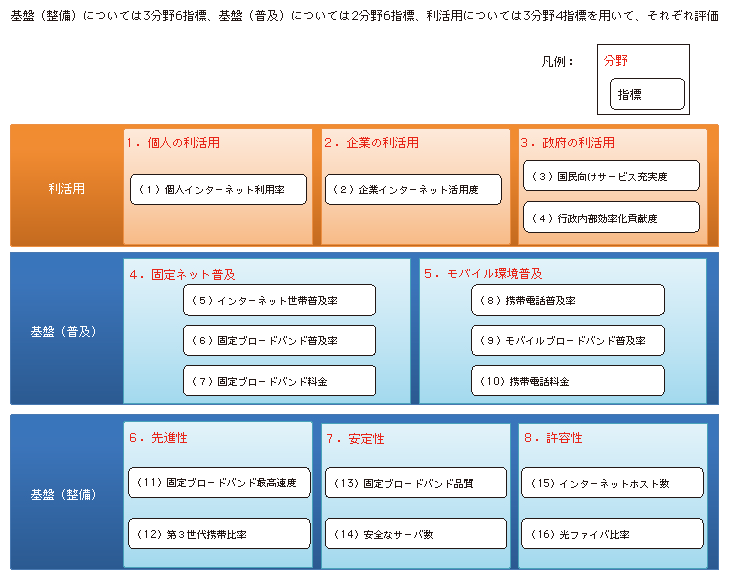Click the blue 基盤（整備） row label
The height and width of the screenshot is (580, 729).
click(x=64, y=494)
